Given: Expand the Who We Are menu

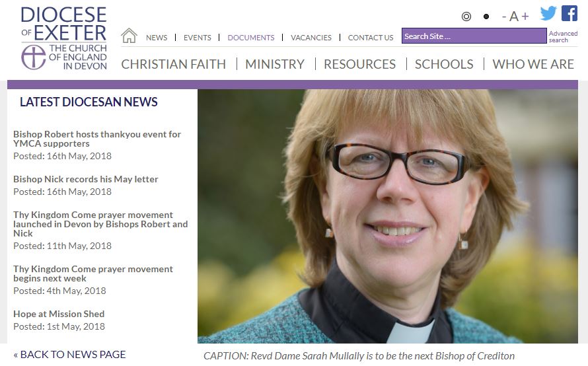Looking at the screenshot, I should pos(533,64).
